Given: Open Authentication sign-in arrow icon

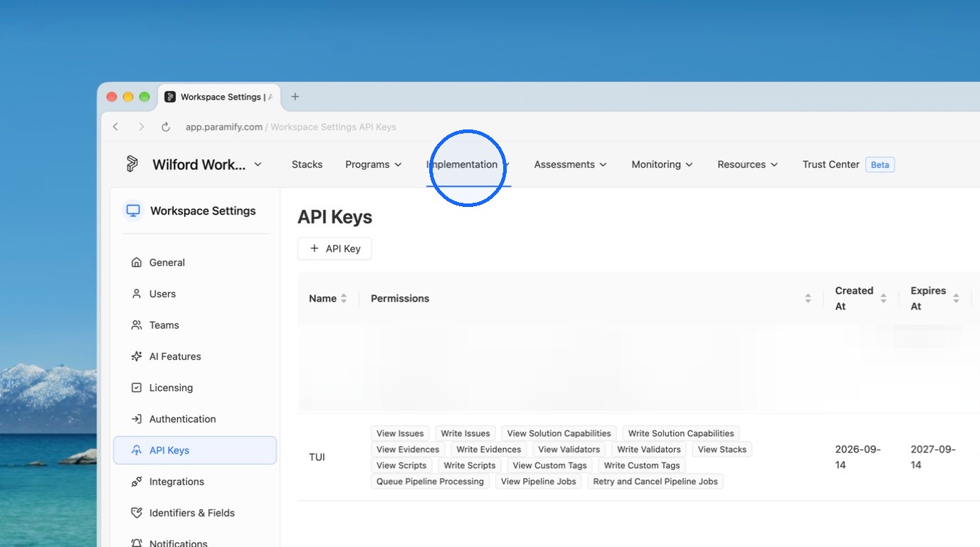Looking at the screenshot, I should pos(137,419).
